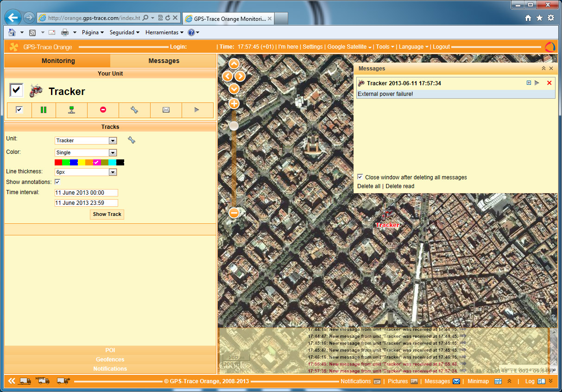This screenshot has height=392, width=562.
Task: Switch to the Messages tab in left panel
Action: [164, 61]
